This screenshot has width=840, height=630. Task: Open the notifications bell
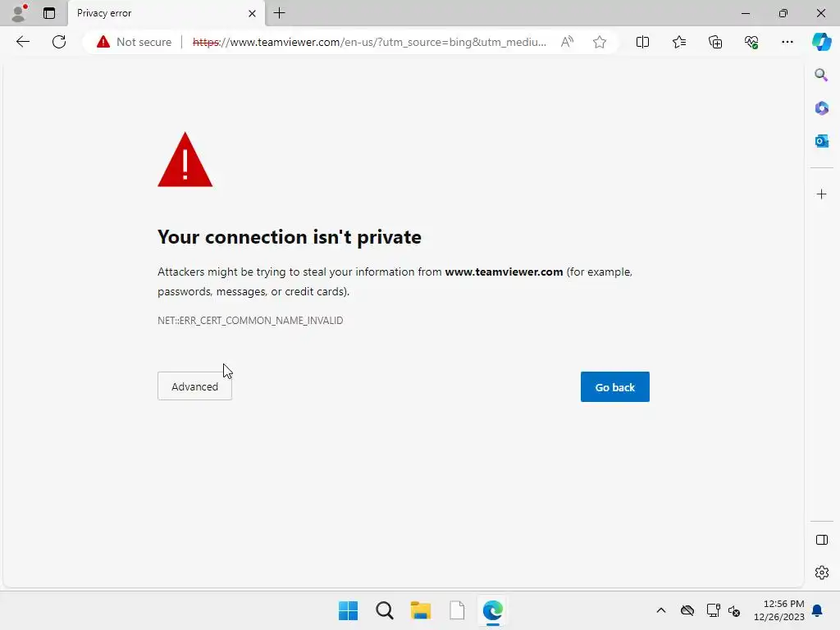(818, 610)
